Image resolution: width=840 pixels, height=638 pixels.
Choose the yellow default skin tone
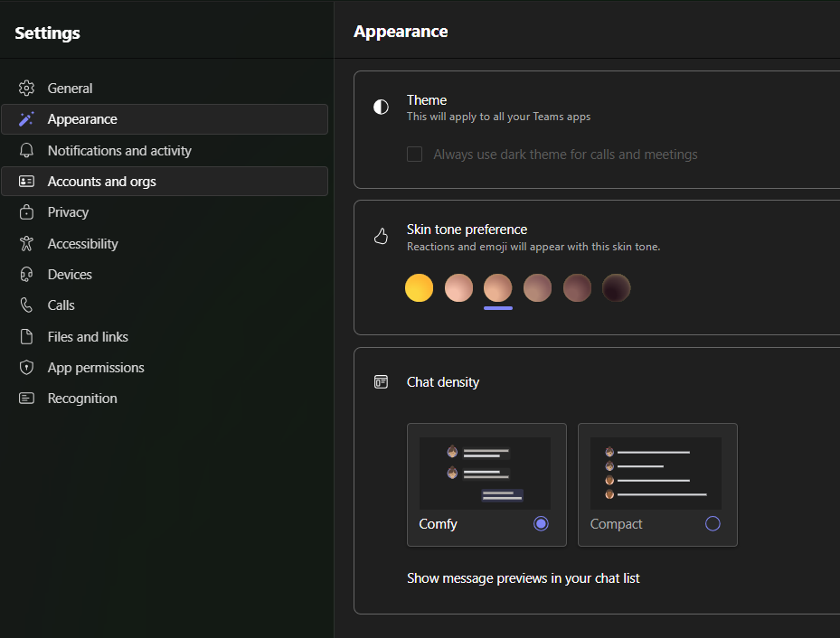[x=419, y=288]
